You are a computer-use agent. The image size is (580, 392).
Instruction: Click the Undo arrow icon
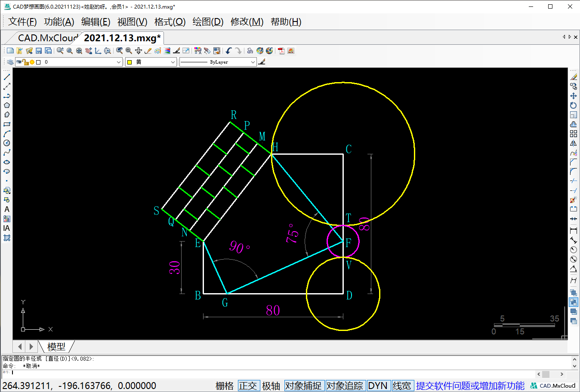pos(228,51)
